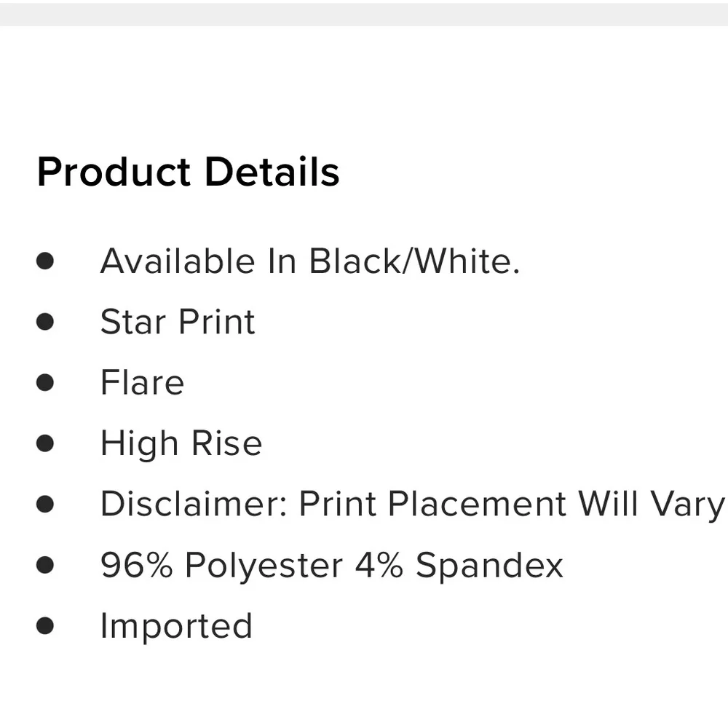Click the bullet beside the Disclaimer line
This screenshot has height=728, width=728.
tap(46, 504)
